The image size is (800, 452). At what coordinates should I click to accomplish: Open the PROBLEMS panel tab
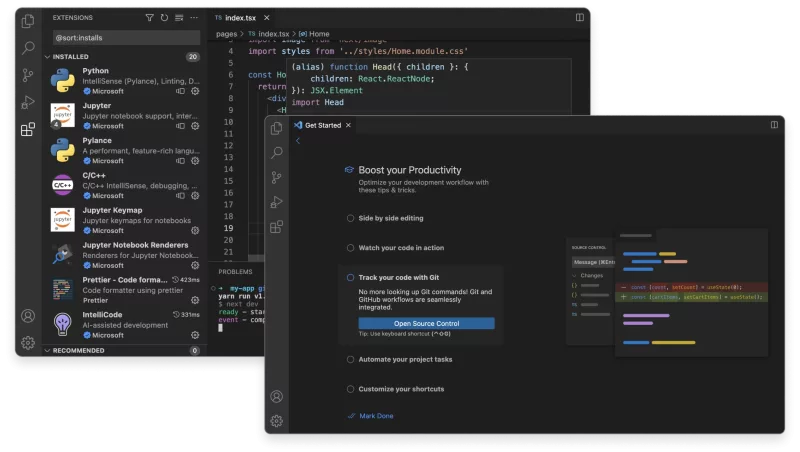235,272
